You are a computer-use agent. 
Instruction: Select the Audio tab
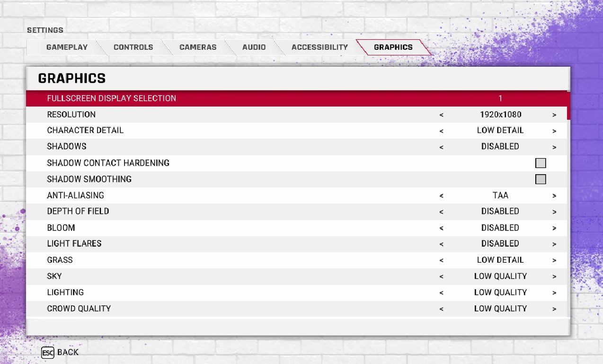click(254, 47)
